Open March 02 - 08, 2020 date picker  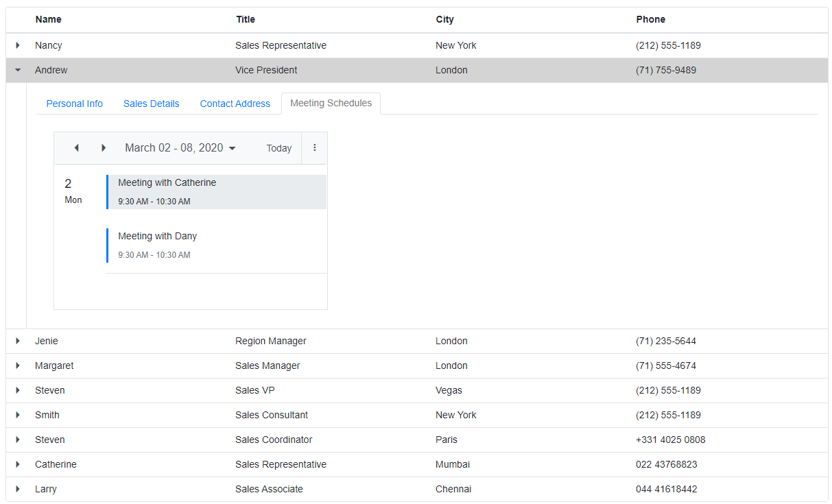point(180,148)
